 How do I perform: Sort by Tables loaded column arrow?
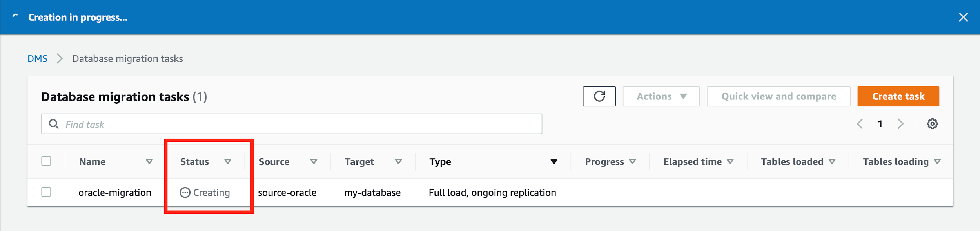click(832, 162)
